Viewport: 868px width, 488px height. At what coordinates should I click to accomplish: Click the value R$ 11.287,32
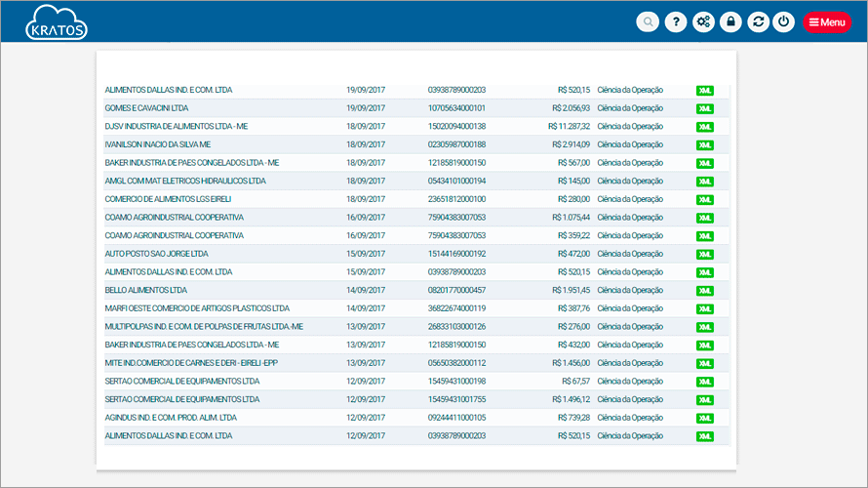(x=569, y=126)
